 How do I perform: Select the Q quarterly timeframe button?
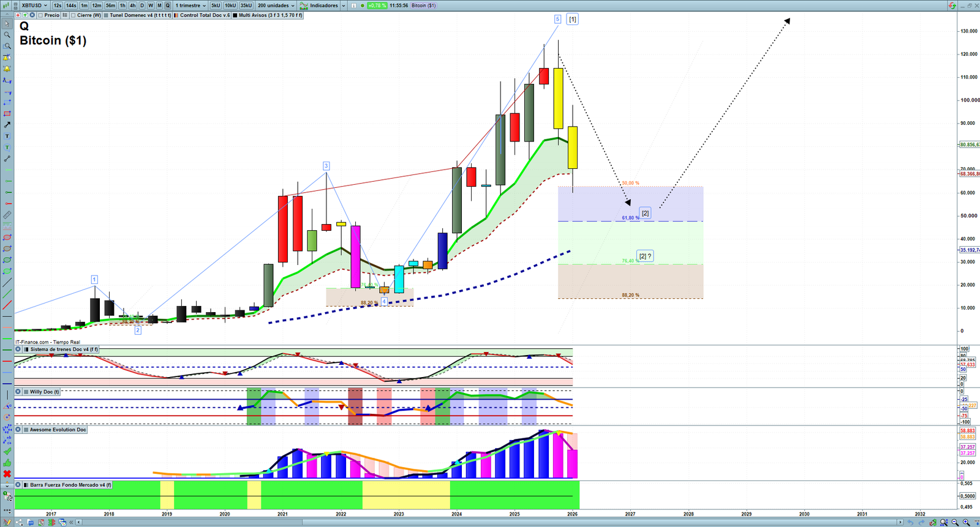168,6
